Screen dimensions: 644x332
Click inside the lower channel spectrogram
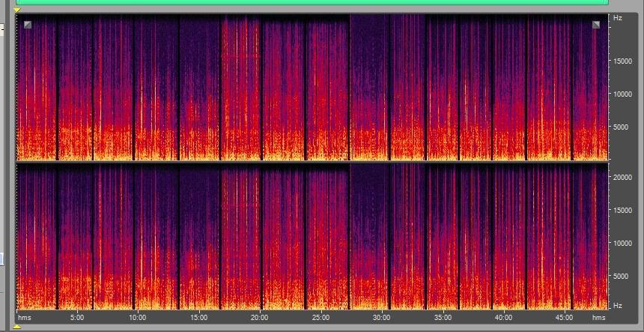(312, 236)
